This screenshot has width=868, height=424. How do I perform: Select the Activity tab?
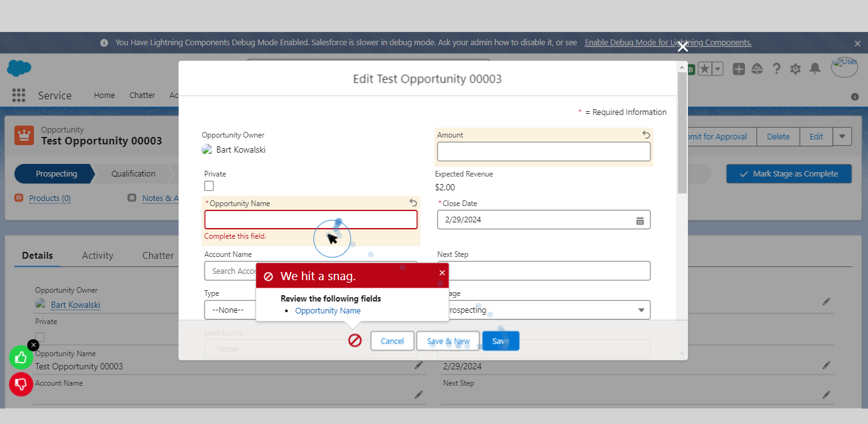[x=97, y=255]
